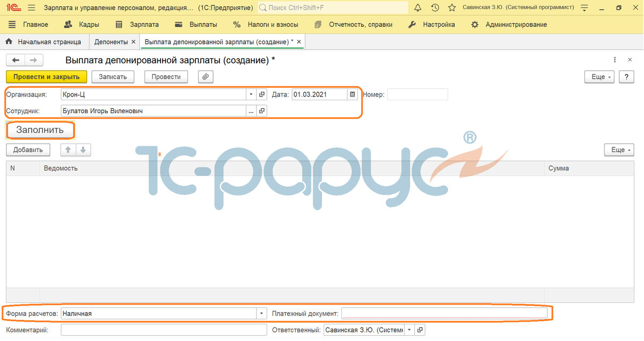Click the N column header
This screenshot has height=341, width=644.
(x=23, y=168)
